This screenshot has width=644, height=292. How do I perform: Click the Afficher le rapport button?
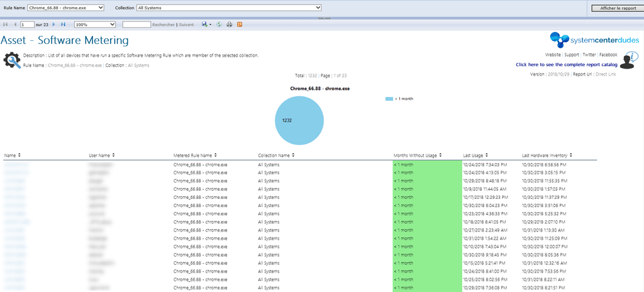tap(617, 8)
